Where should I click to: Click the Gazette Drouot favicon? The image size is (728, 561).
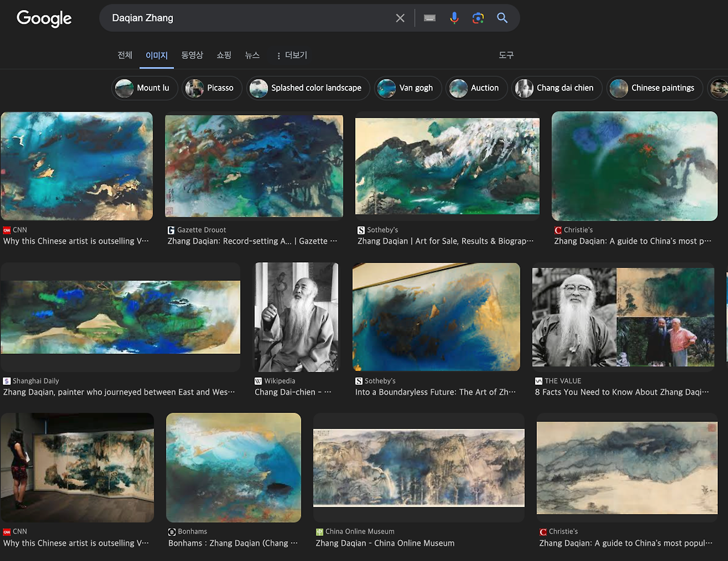tap(171, 230)
